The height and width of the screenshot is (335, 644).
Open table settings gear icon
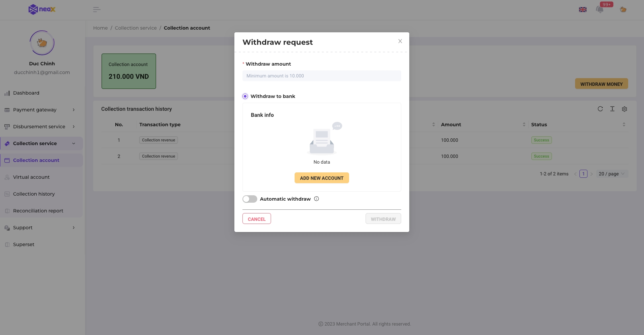[x=624, y=109]
